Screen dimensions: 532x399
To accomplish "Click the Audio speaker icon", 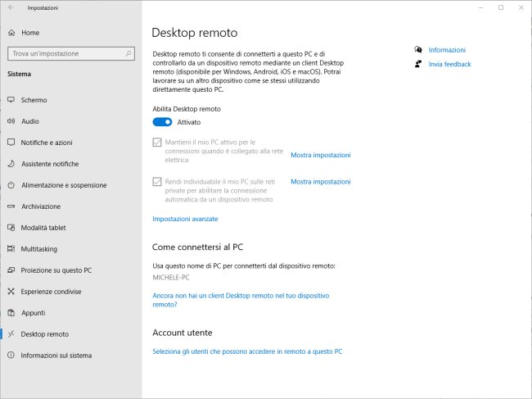I will [x=11, y=121].
